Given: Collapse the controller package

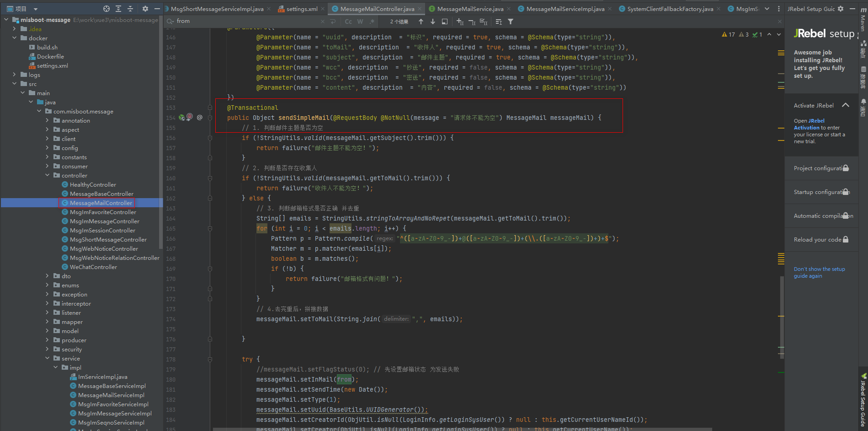Looking at the screenshot, I should [x=47, y=175].
